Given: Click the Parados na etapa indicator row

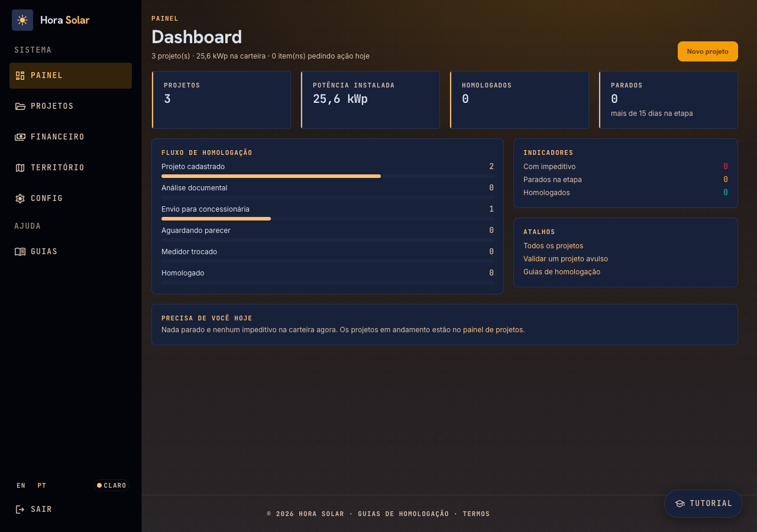Looking at the screenshot, I should pyautogui.click(x=626, y=180).
